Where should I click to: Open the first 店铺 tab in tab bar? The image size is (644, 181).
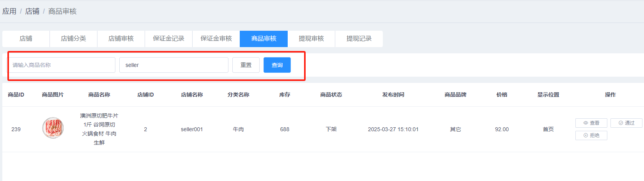coord(26,39)
